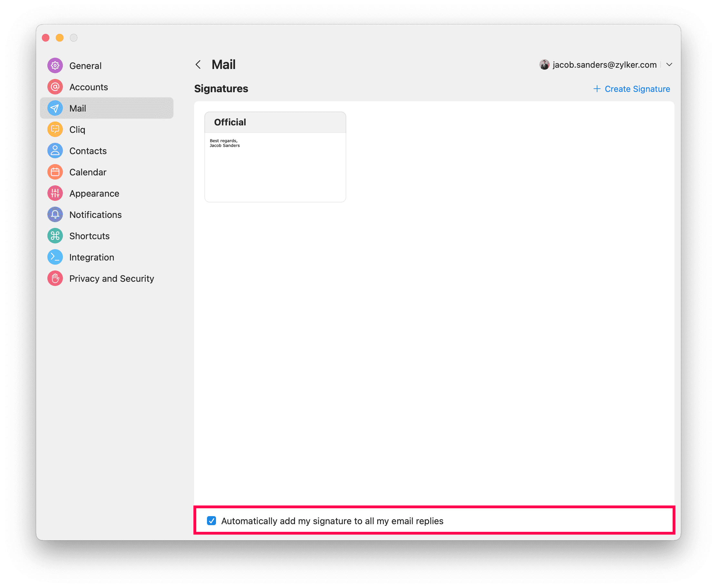Uncheck automatically add signature to replies
This screenshot has height=588, width=717.
tap(211, 521)
